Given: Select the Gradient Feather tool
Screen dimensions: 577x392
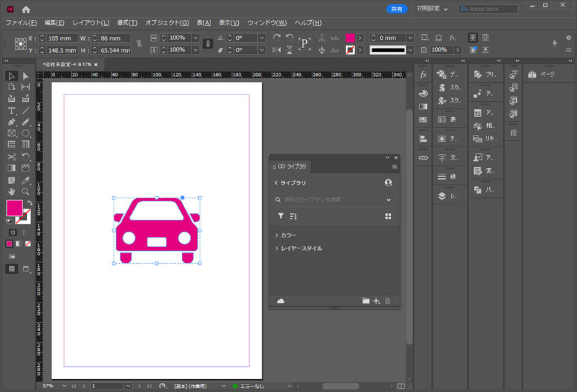Looking at the screenshot, I should point(25,168).
